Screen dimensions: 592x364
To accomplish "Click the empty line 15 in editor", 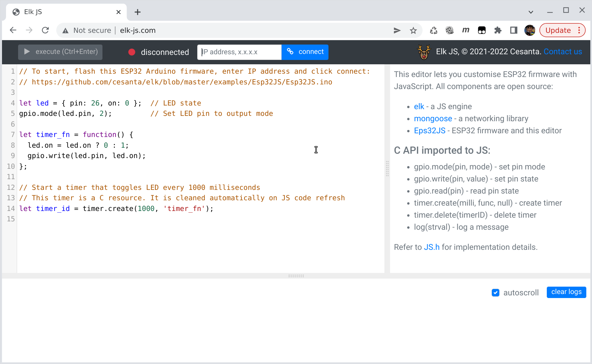I will point(201,219).
